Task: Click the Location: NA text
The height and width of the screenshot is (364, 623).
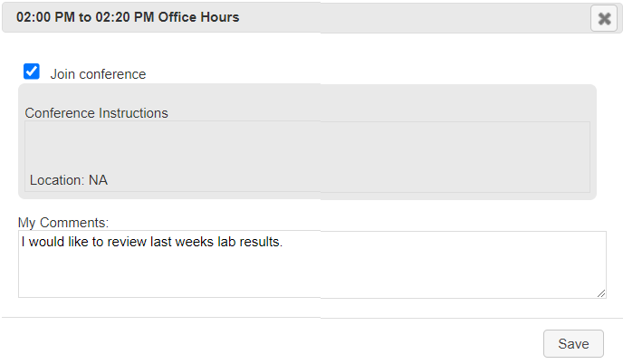Action: (69, 180)
